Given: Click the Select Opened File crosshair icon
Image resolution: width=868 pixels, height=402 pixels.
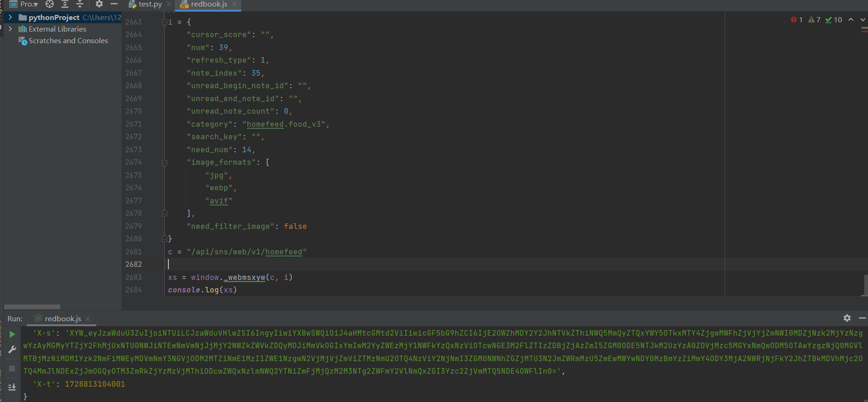Looking at the screenshot, I should point(50,4).
